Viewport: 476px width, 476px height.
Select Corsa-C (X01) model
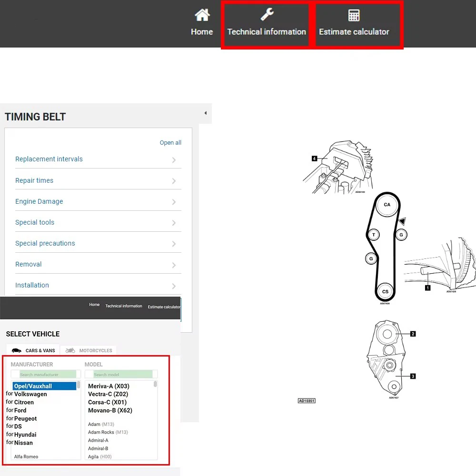[x=107, y=402]
